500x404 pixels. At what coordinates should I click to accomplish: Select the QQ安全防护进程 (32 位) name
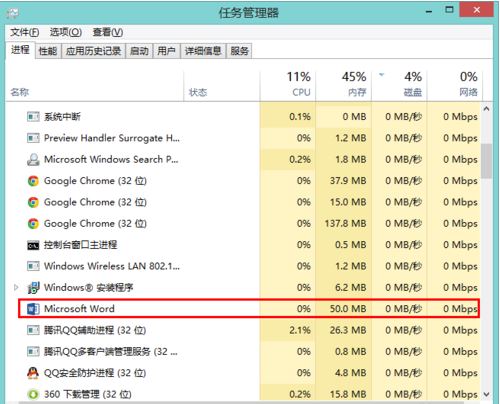coord(95,373)
